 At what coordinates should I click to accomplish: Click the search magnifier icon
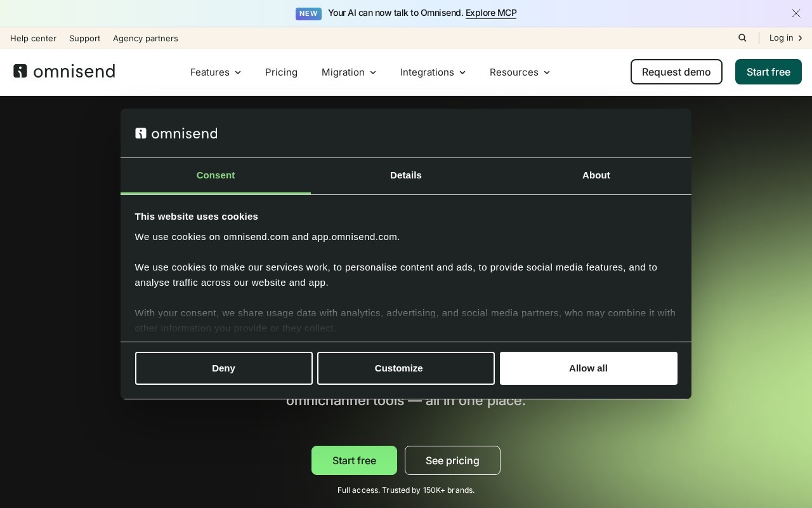pyautogui.click(x=742, y=38)
